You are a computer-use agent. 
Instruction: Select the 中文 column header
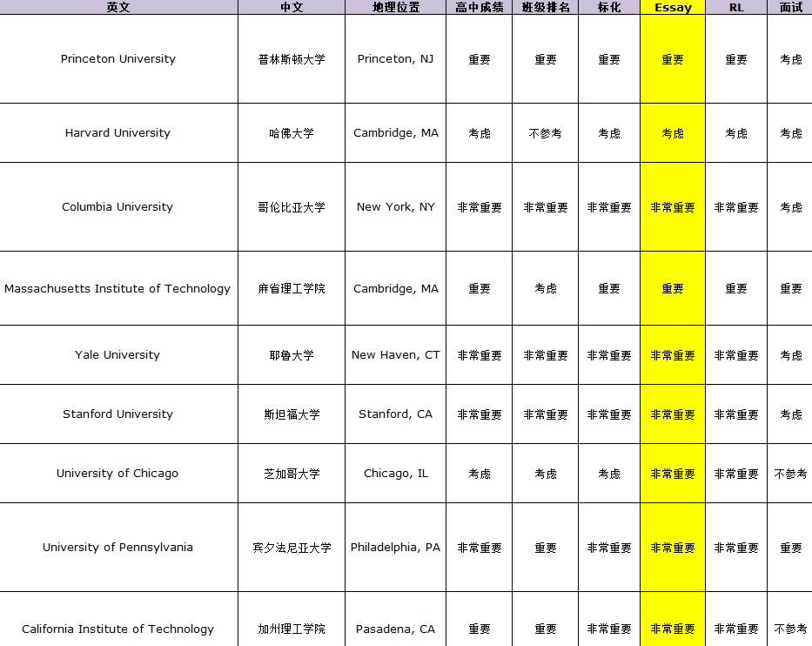[x=292, y=7]
